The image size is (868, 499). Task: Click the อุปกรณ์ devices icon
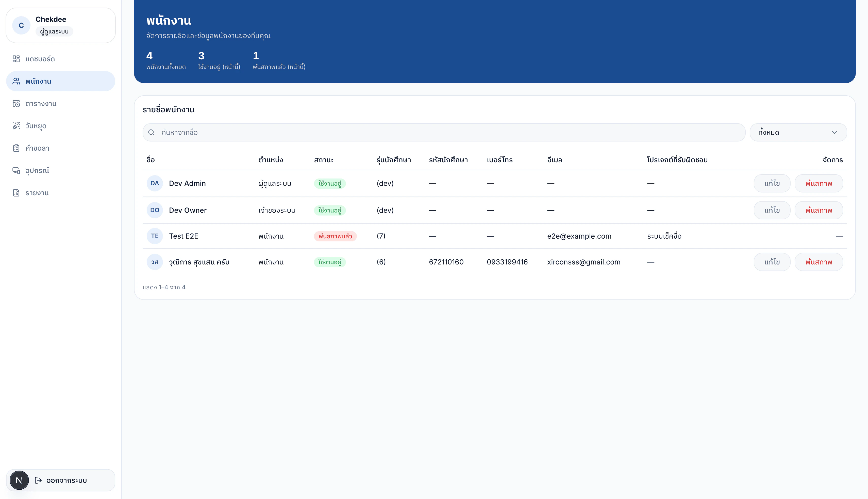tap(16, 170)
